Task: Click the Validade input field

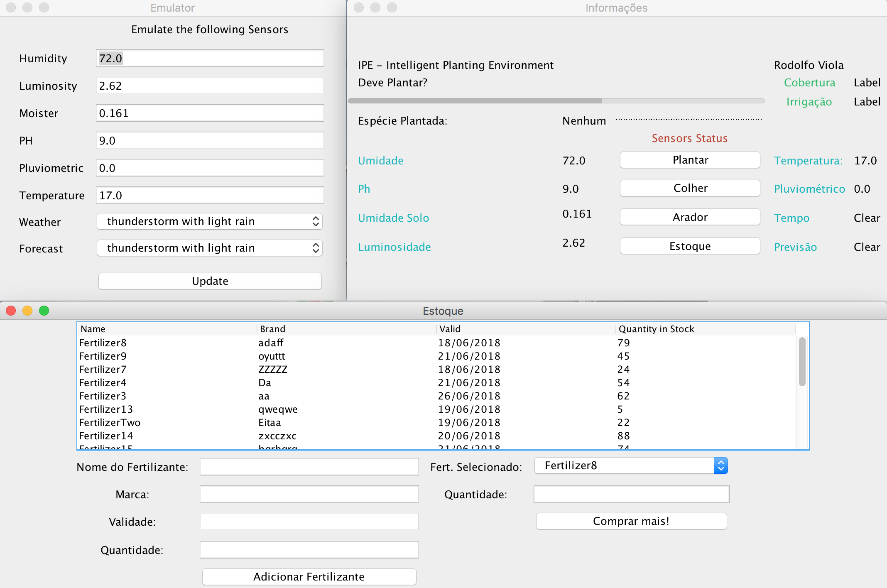Action: 309,522
